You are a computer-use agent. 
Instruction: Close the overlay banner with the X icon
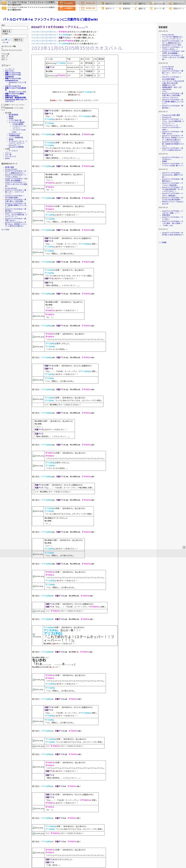tap(184, 548)
